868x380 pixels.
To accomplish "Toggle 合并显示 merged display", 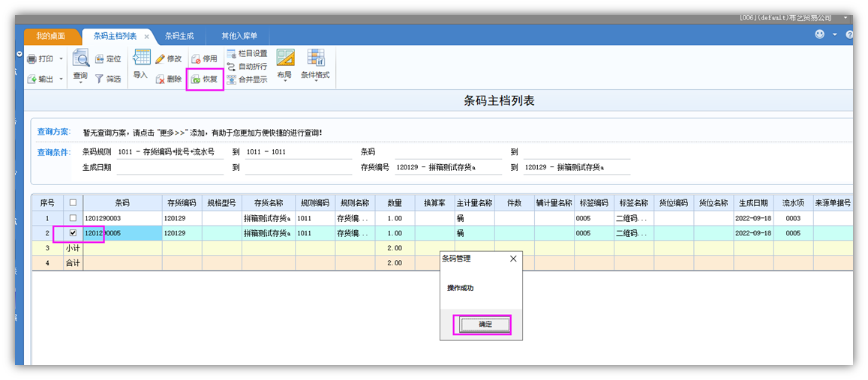I will click(x=248, y=79).
